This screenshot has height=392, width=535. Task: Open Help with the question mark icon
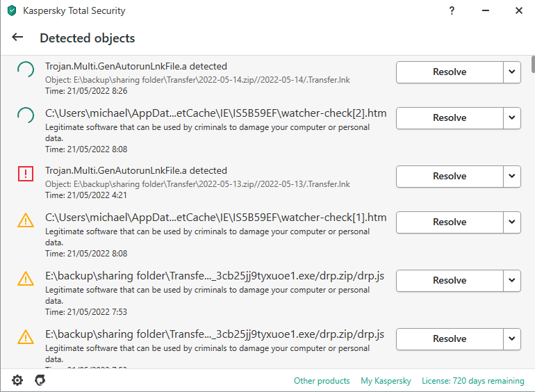452,10
